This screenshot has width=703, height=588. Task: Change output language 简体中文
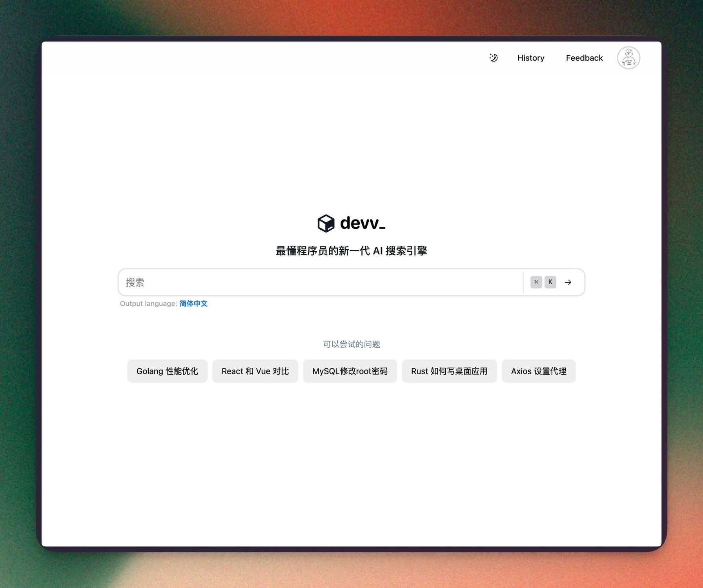pyautogui.click(x=193, y=304)
